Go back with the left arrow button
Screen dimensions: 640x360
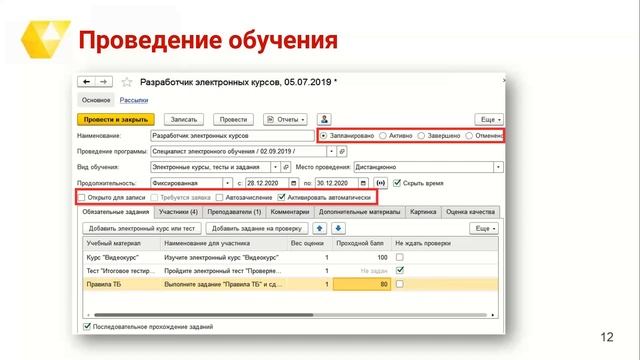coord(86,82)
